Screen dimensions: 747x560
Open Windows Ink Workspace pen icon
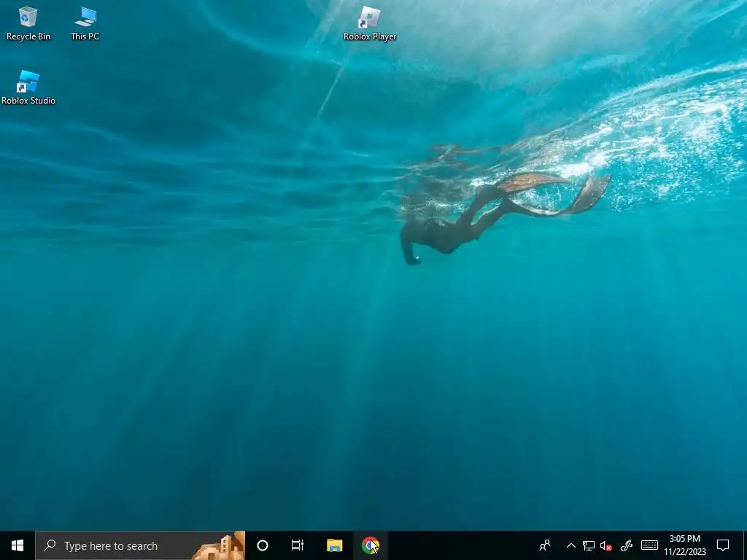627,545
